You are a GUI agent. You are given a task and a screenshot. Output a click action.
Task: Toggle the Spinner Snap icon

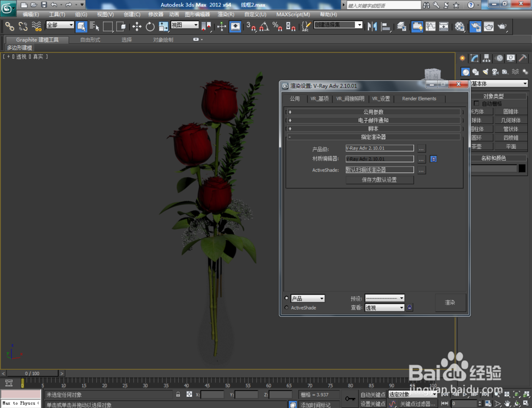tap(291, 26)
